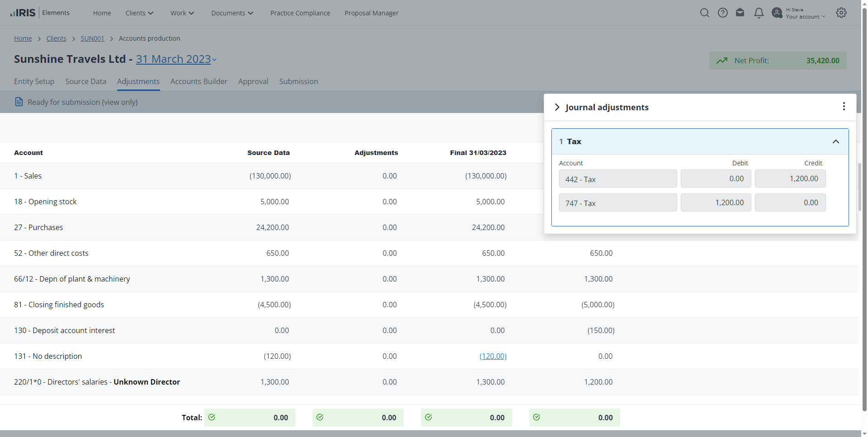This screenshot has width=868, height=437.
Task: Open the Home menu item
Action: click(102, 13)
